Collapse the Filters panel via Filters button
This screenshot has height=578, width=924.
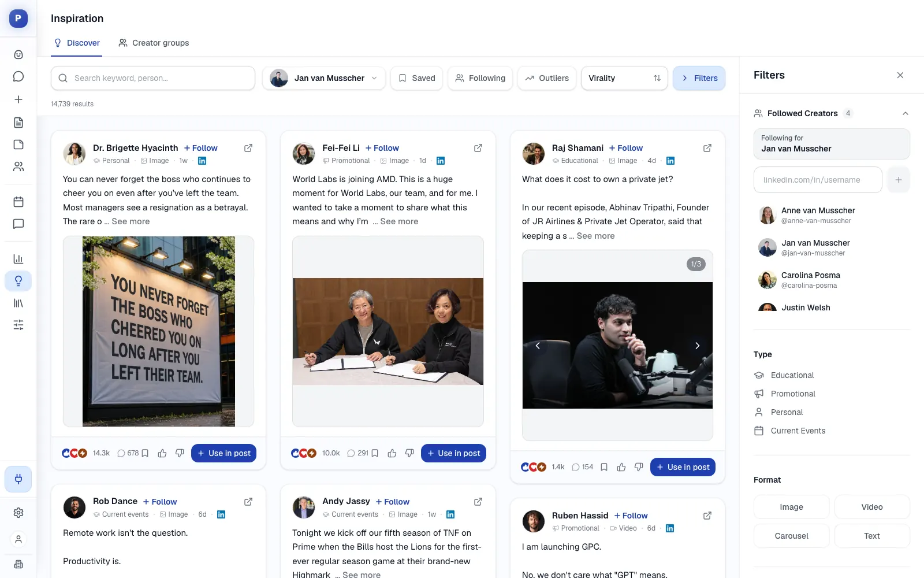click(699, 78)
